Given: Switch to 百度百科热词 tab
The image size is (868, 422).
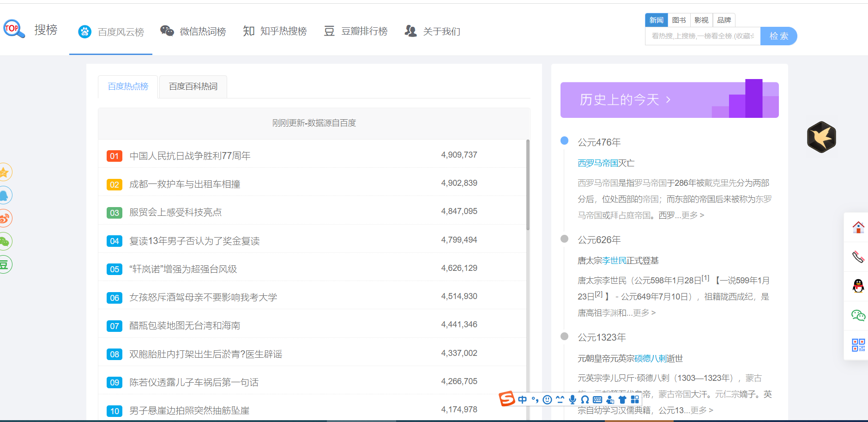Looking at the screenshot, I should [193, 86].
